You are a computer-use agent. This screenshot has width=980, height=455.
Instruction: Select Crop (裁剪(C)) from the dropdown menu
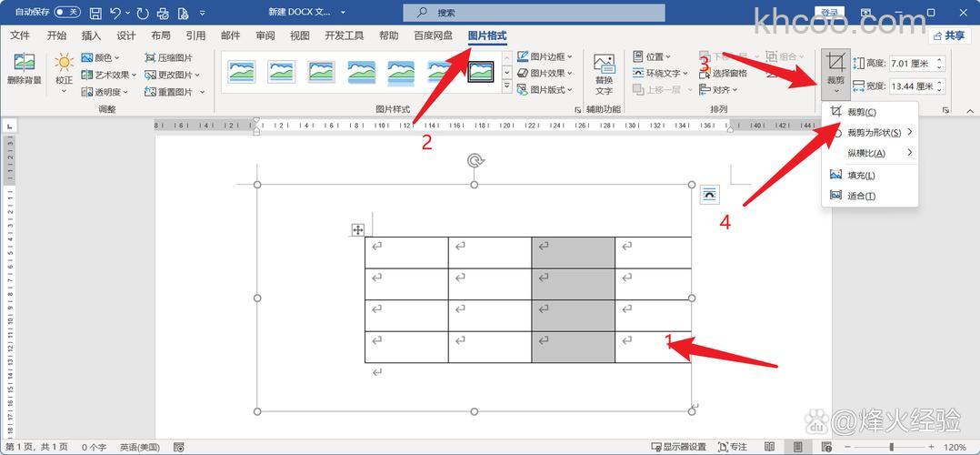861,112
